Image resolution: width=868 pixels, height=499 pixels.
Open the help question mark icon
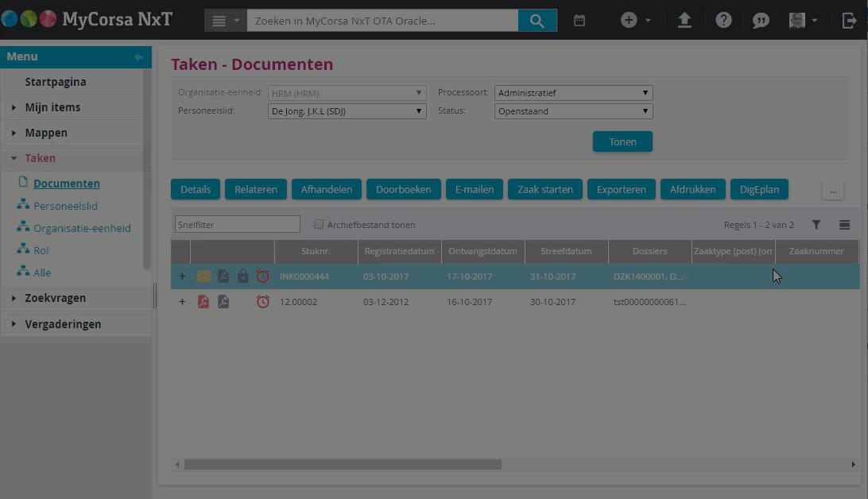click(x=723, y=21)
